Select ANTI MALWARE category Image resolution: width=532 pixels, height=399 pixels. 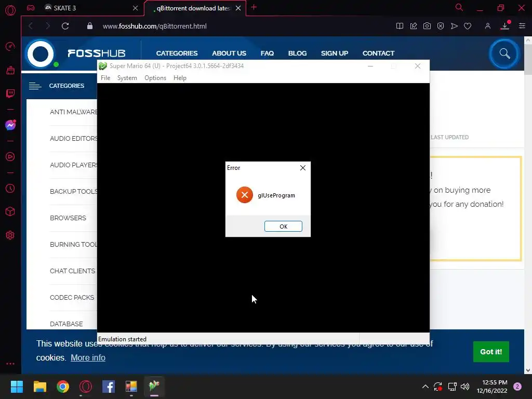(x=73, y=112)
